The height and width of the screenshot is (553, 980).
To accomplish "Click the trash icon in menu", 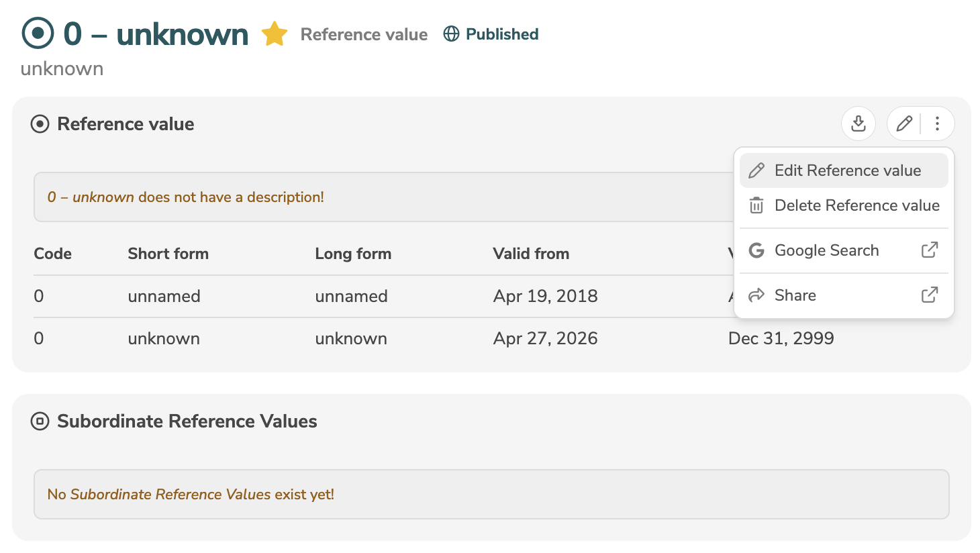I will pyautogui.click(x=756, y=205).
